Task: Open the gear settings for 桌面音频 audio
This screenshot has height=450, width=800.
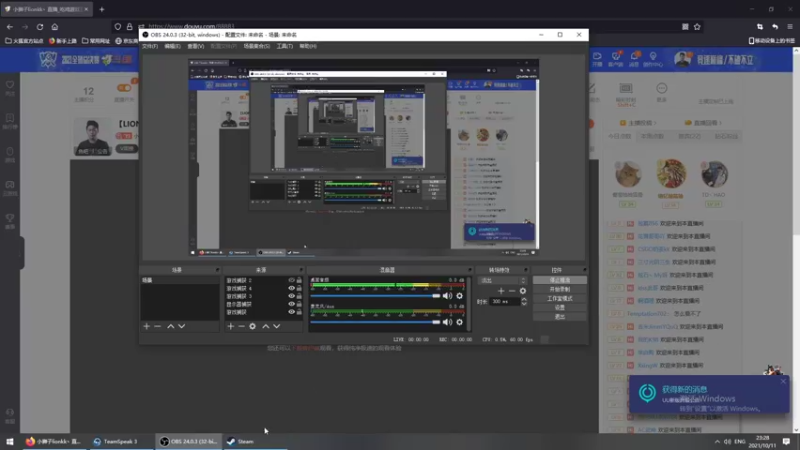Action: tap(460, 295)
